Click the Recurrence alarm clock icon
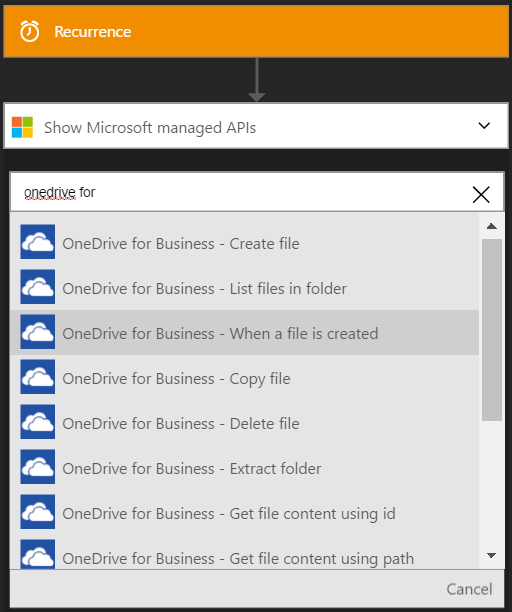512x612 pixels. tap(30, 31)
